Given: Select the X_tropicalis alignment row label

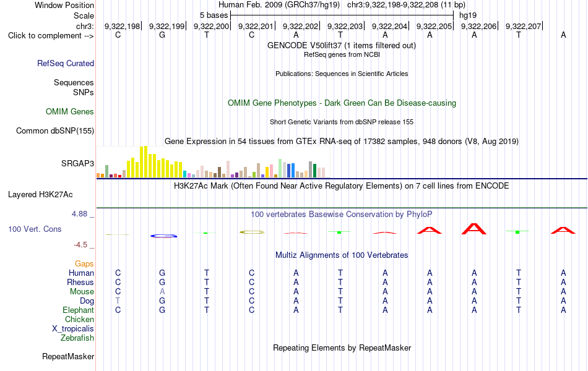Looking at the screenshot, I should (x=73, y=329).
